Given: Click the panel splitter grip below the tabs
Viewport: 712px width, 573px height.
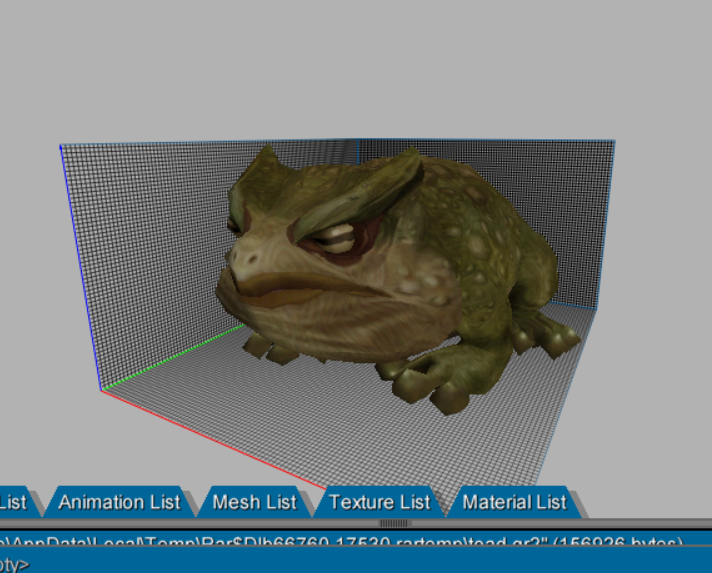Looking at the screenshot, I should tap(394, 522).
